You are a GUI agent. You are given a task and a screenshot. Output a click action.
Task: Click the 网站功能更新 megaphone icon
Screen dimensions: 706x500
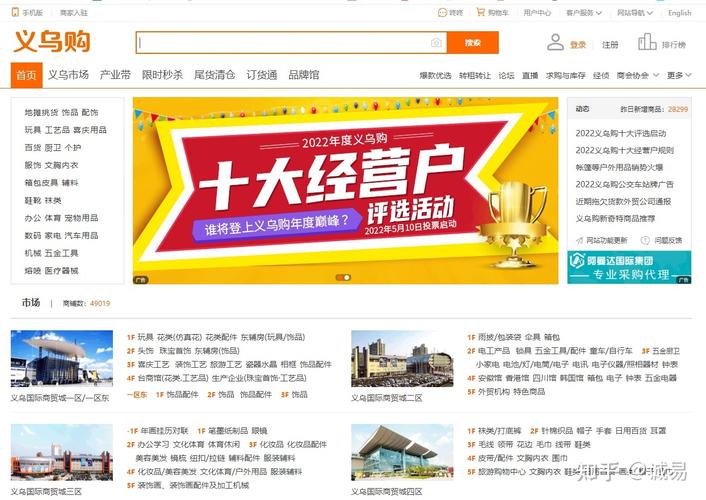click(x=579, y=240)
